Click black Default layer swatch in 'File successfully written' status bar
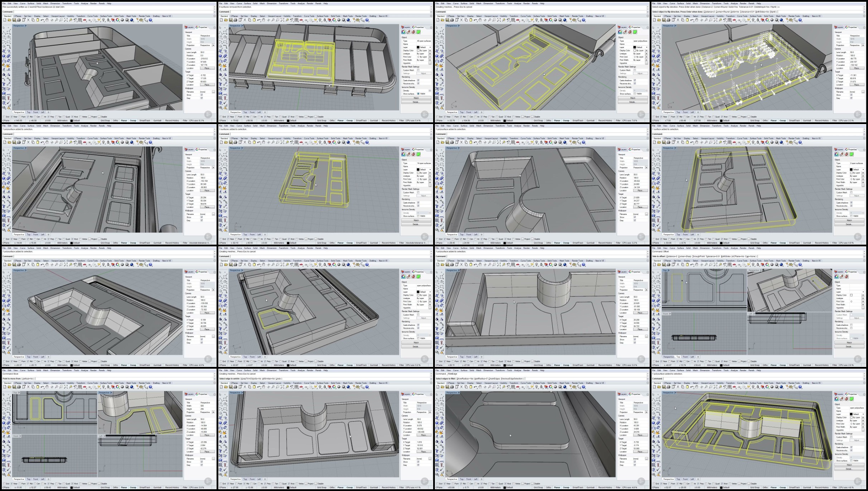This screenshot has height=491, width=868. (x=72, y=121)
